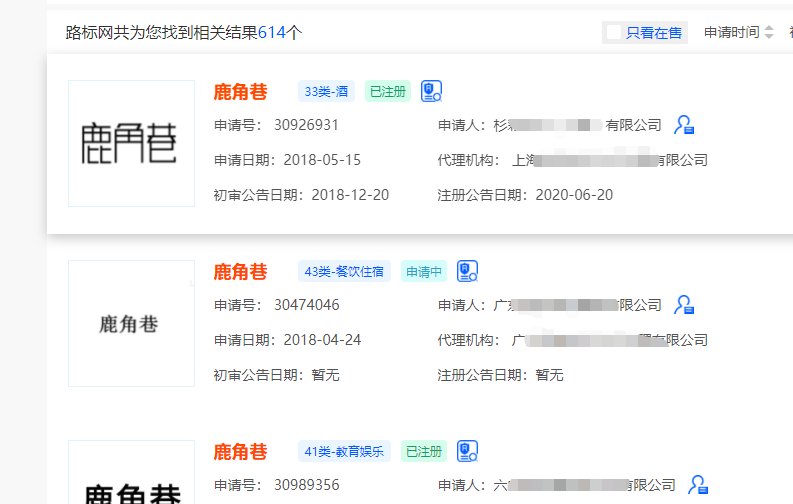Open 鹿角巷 title of 41类-教育娱乐 entry
The width and height of the screenshot is (793, 504).
point(240,452)
